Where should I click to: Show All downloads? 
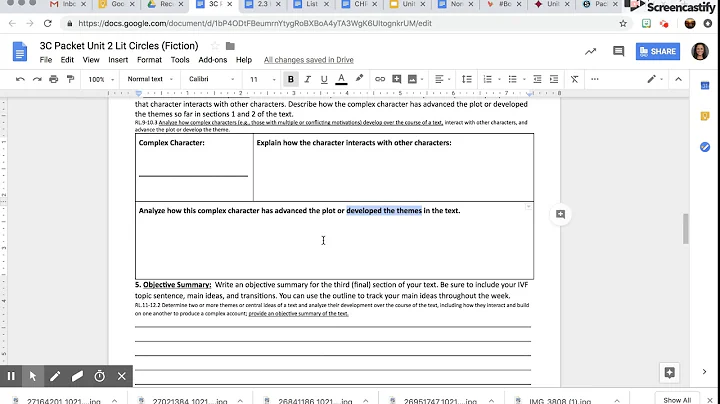pos(677,400)
